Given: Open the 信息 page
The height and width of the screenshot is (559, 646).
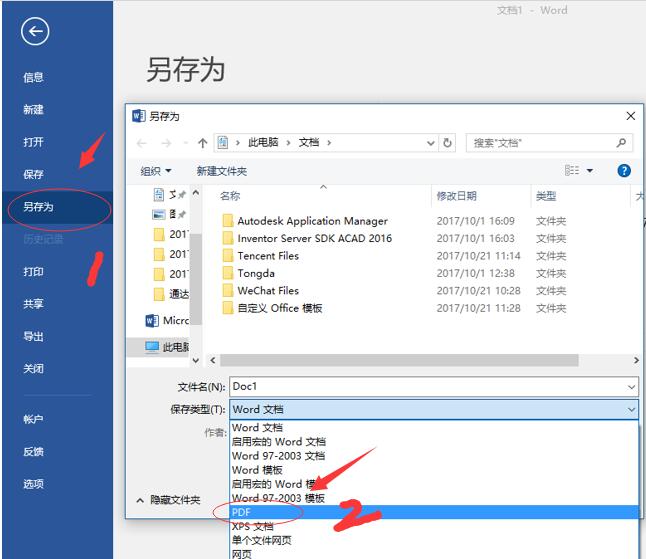Looking at the screenshot, I should coord(33,77).
